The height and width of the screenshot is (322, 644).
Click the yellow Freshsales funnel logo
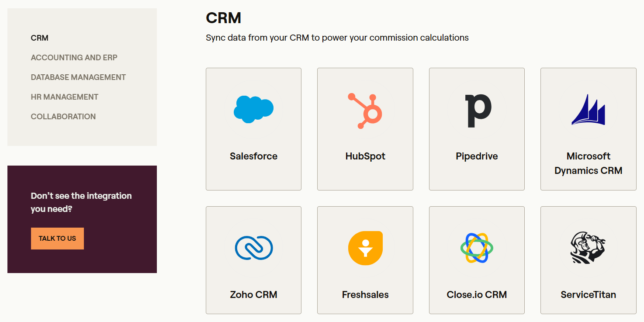coord(365,248)
